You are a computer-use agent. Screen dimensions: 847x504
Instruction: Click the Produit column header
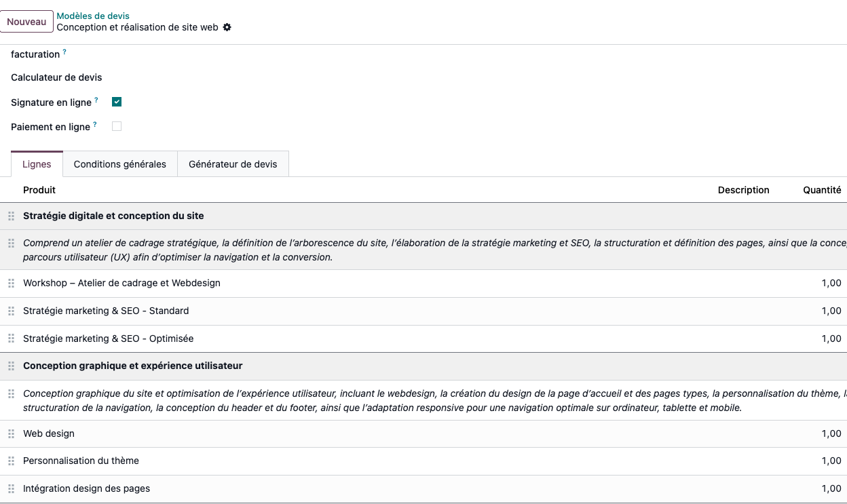[x=39, y=190]
